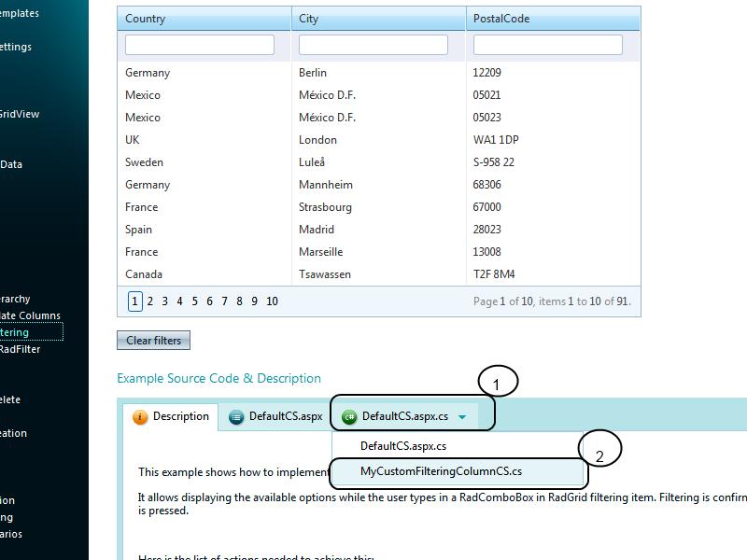Open the Data sidebar link

(11, 165)
